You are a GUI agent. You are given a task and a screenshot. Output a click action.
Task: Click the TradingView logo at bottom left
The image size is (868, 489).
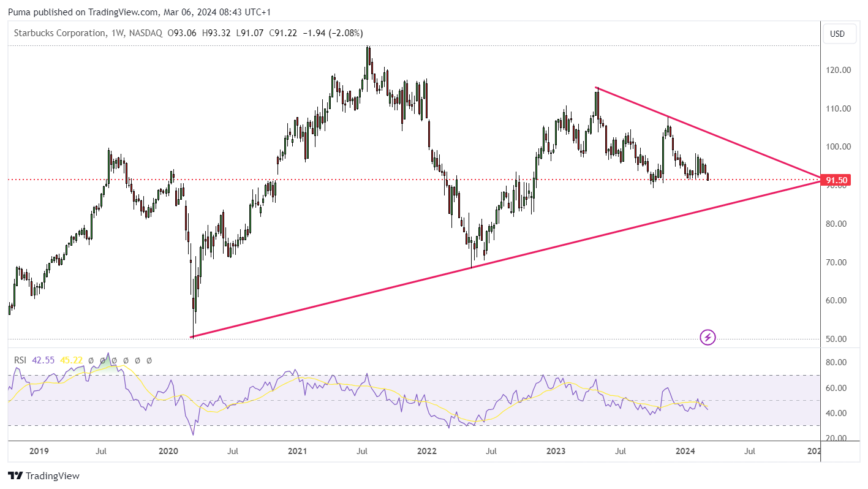(x=43, y=476)
